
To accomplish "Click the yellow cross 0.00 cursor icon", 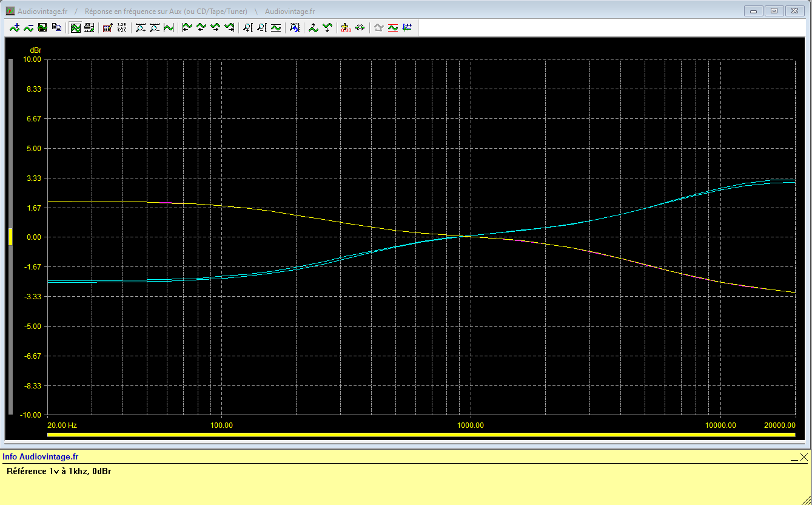I will coord(346,27).
